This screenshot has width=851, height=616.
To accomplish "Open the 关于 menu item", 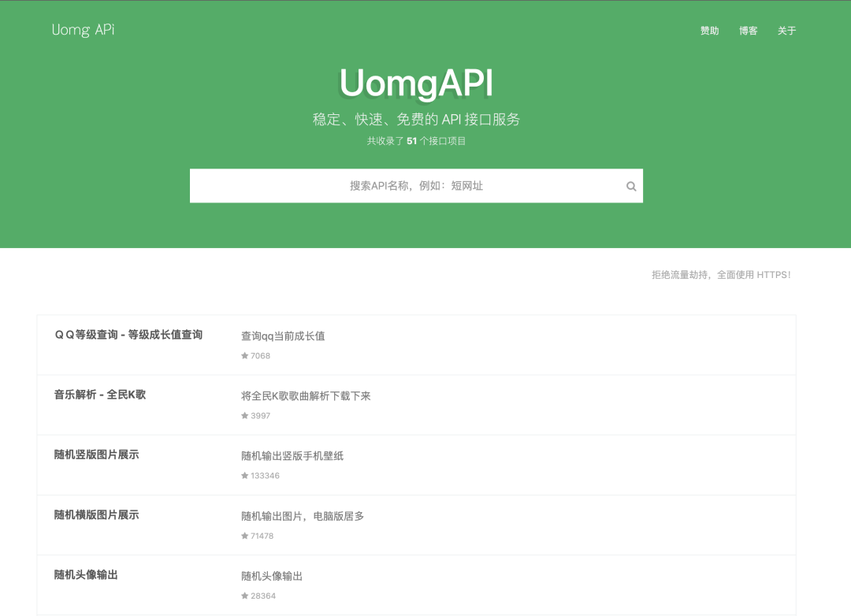I will 786,31.
